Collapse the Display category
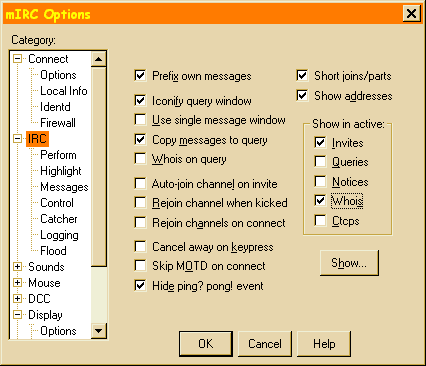The image size is (426, 366). (x=17, y=315)
